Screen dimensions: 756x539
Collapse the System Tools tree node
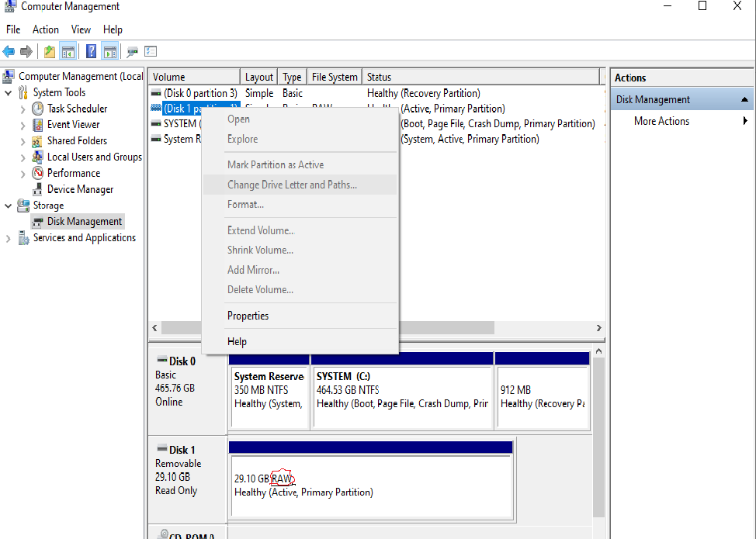pyautogui.click(x=9, y=92)
